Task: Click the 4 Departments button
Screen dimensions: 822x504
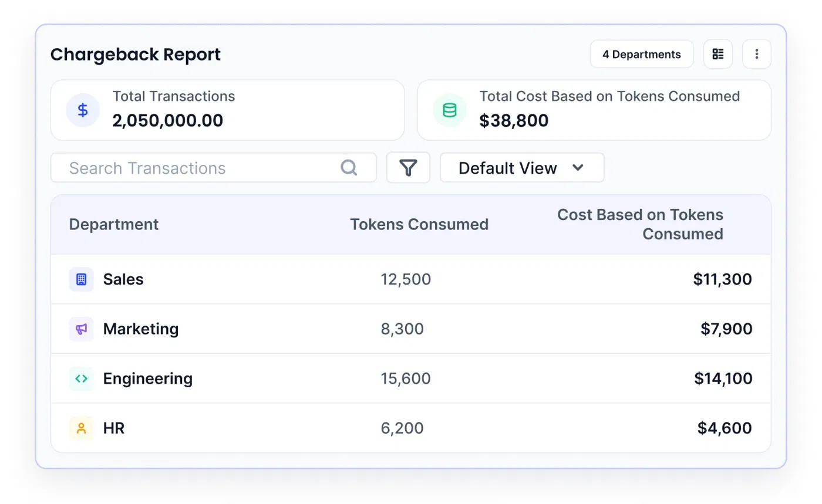Action: point(642,54)
